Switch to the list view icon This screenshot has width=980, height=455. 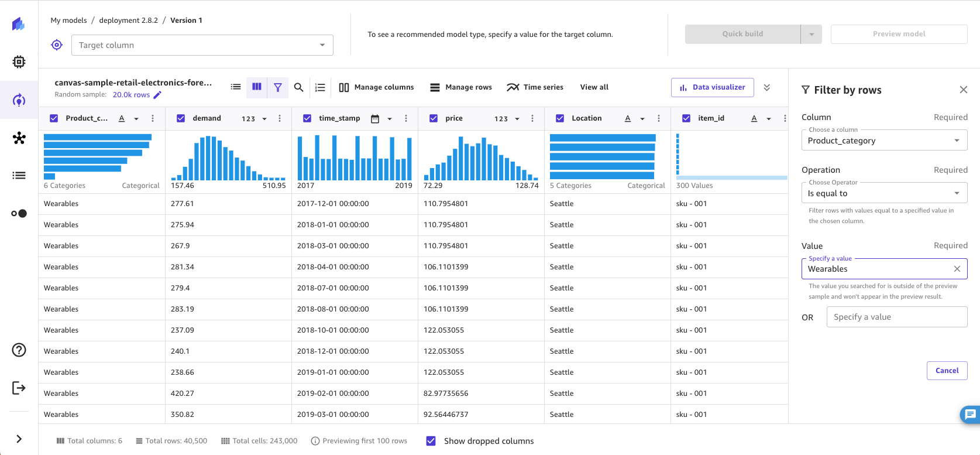tap(236, 87)
